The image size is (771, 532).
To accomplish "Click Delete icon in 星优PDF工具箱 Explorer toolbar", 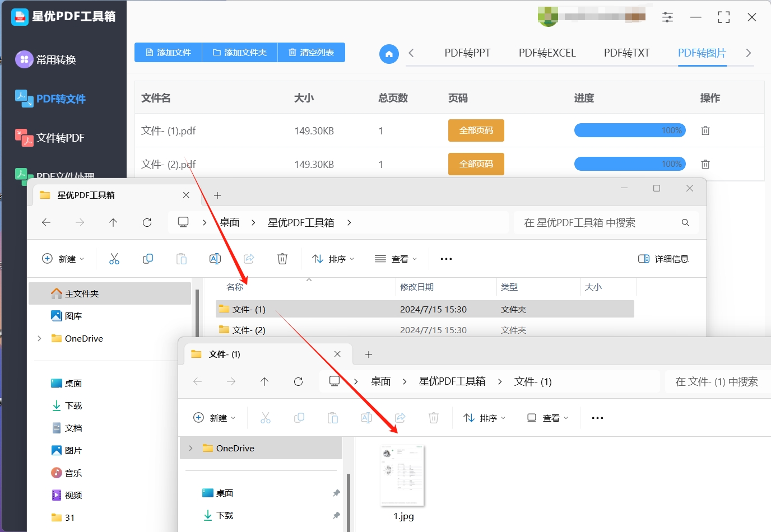I will click(x=282, y=259).
